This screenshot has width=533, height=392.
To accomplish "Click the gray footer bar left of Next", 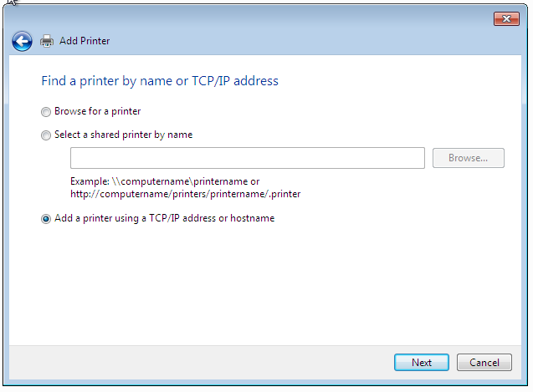I will pyautogui.click(x=201, y=363).
